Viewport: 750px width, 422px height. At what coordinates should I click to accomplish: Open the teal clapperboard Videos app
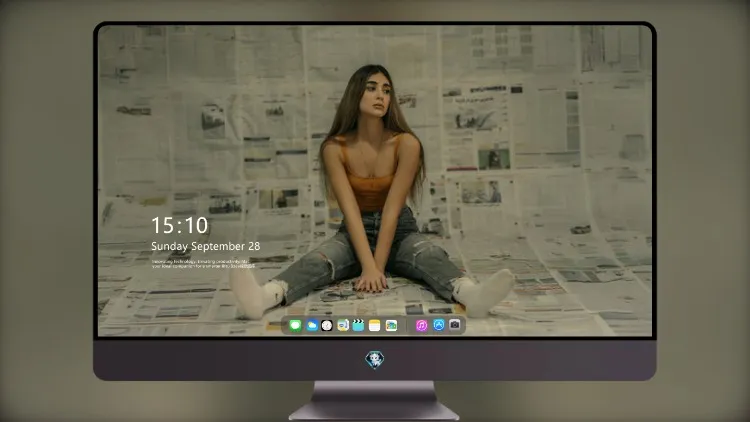tap(358, 325)
